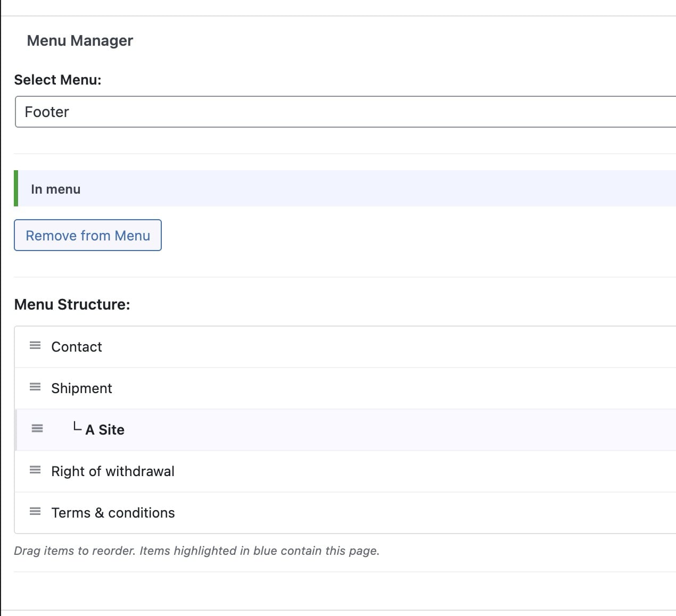Image resolution: width=676 pixels, height=616 pixels.
Task: Select the Shipment menu entry
Action: 81,388
